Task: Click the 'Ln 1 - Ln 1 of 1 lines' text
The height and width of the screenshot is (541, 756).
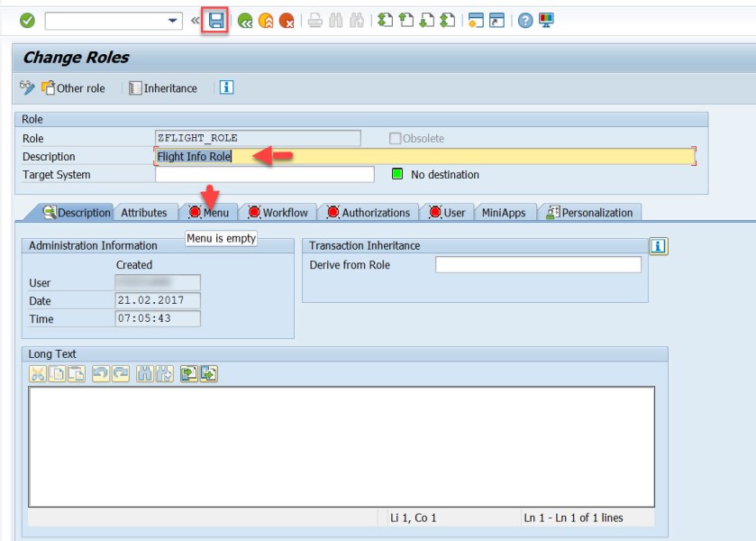Action: pyautogui.click(x=573, y=518)
